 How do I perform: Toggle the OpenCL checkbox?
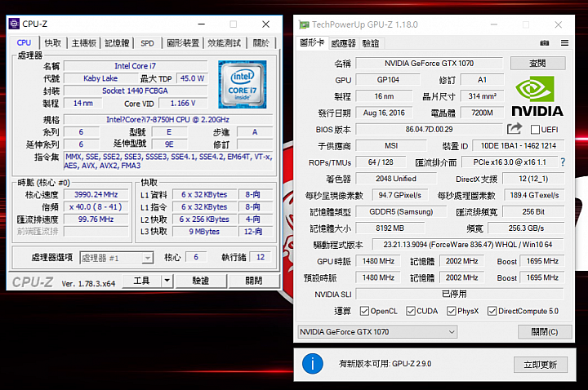coord(363,311)
